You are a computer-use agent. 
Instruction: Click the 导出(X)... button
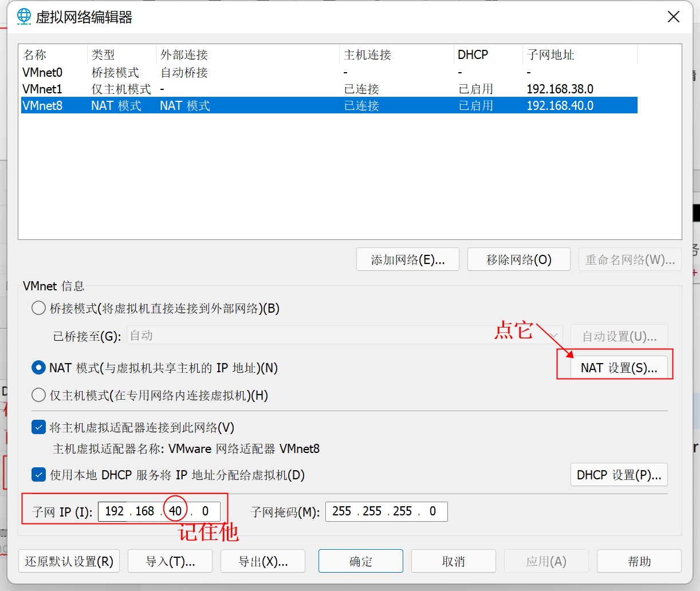[263, 561]
